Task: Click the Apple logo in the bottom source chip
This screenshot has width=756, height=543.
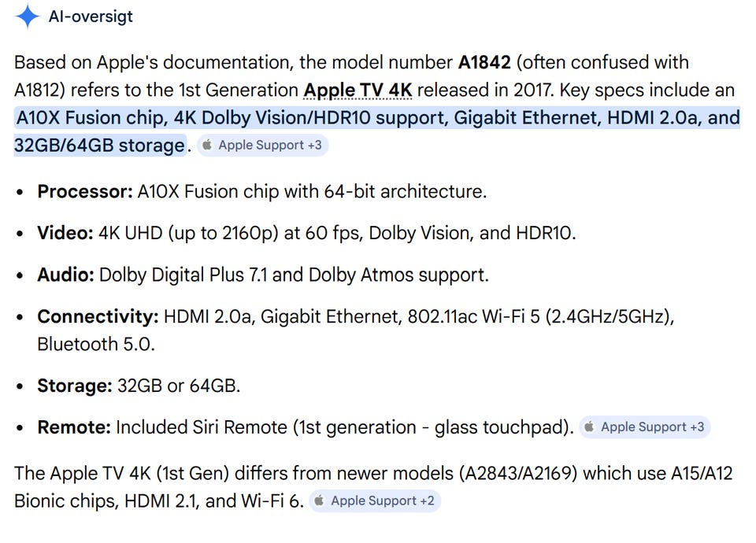Action: 320,501
